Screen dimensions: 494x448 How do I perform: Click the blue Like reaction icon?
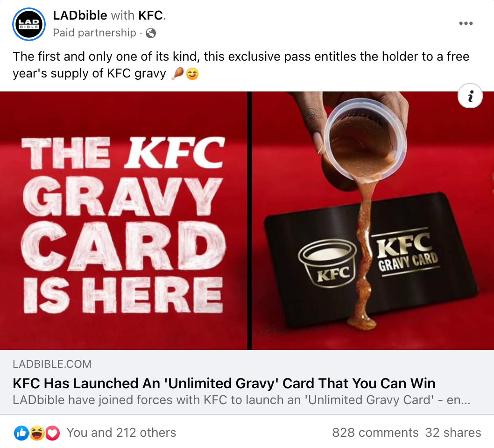(21, 433)
